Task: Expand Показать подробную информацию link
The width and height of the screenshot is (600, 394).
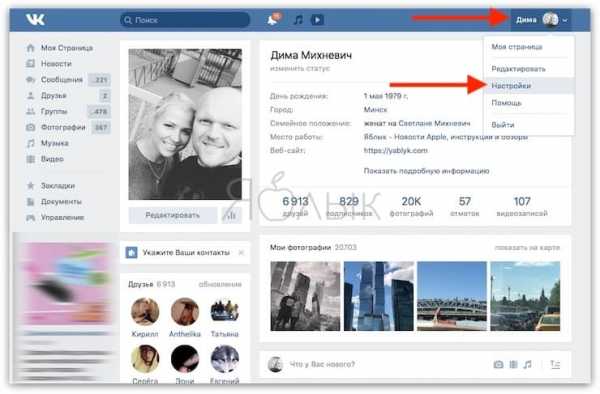Action: pos(426,171)
